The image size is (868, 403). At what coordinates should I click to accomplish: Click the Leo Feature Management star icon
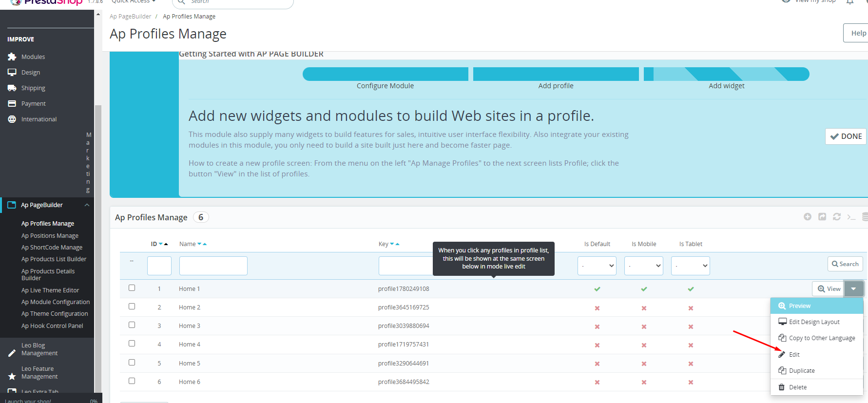[x=12, y=377]
